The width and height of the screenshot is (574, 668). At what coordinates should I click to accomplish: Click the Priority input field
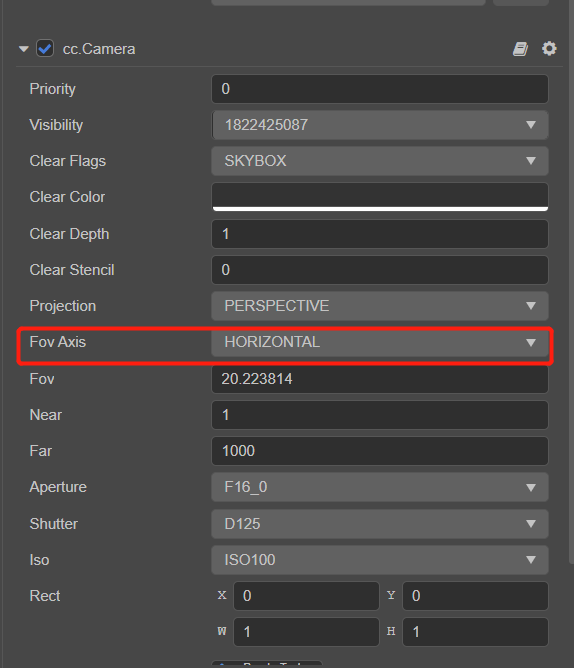tap(380, 89)
